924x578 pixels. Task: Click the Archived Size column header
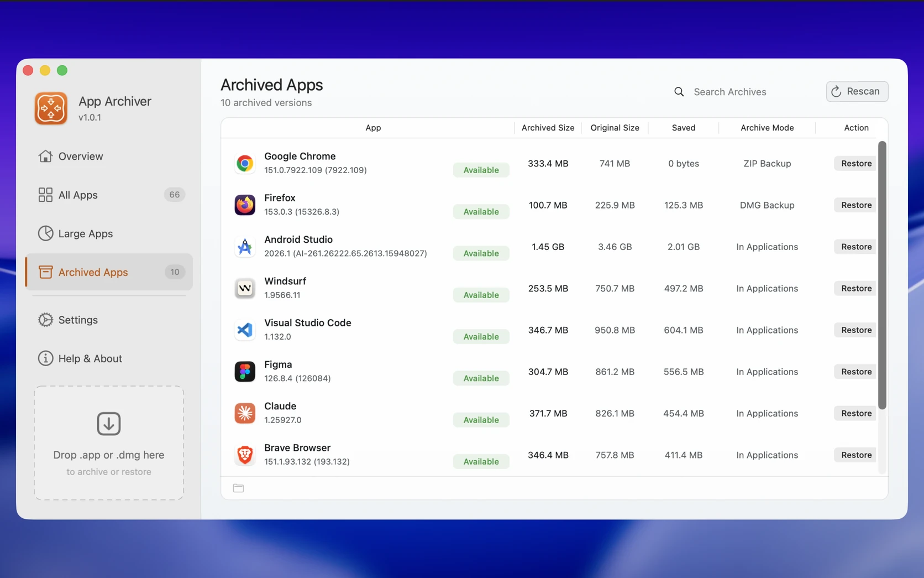(548, 128)
